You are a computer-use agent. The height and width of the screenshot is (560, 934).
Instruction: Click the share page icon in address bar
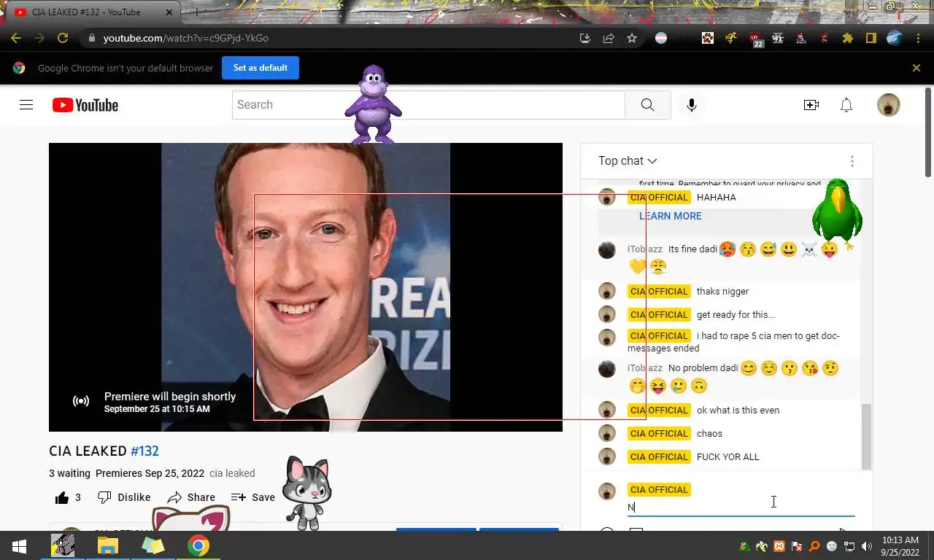609,38
